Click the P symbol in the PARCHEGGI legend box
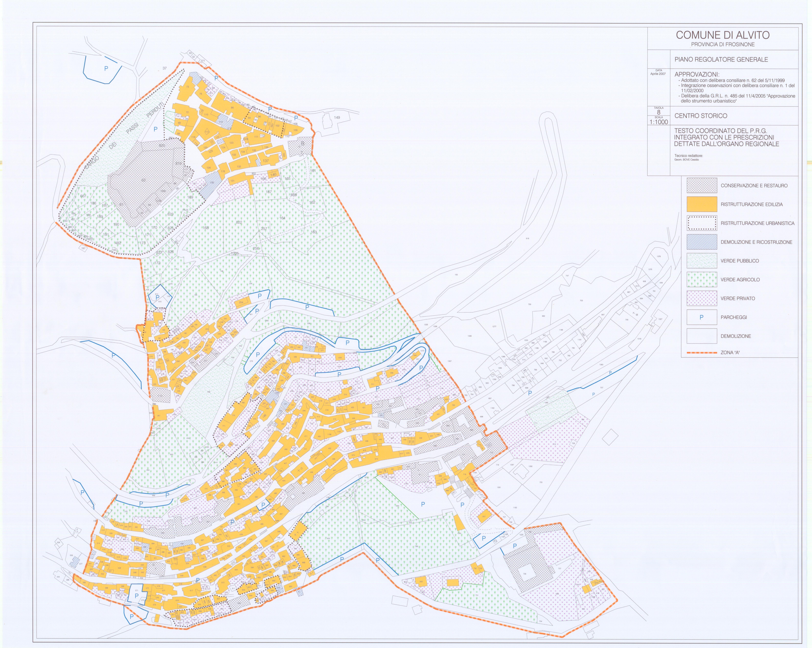Viewport: 812px width, 648px height. coord(701,317)
